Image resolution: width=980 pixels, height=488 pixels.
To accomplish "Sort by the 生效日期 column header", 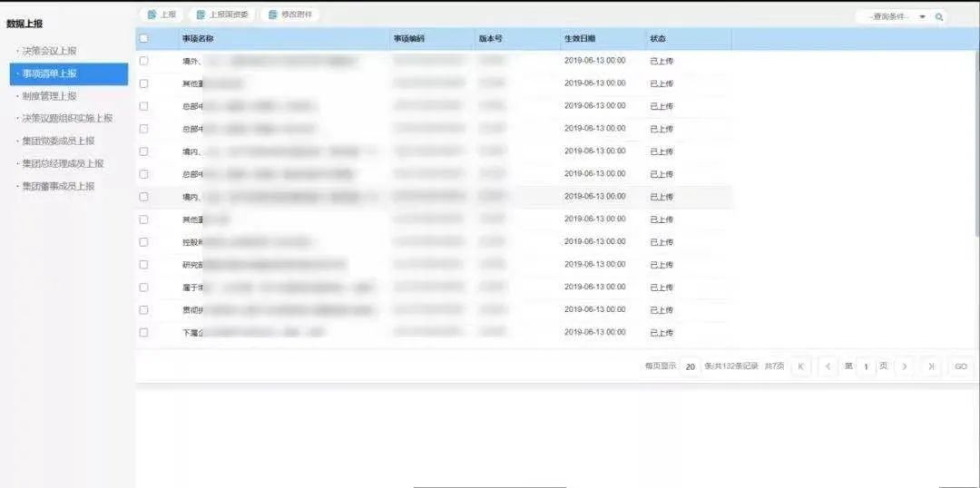I will tap(580, 38).
